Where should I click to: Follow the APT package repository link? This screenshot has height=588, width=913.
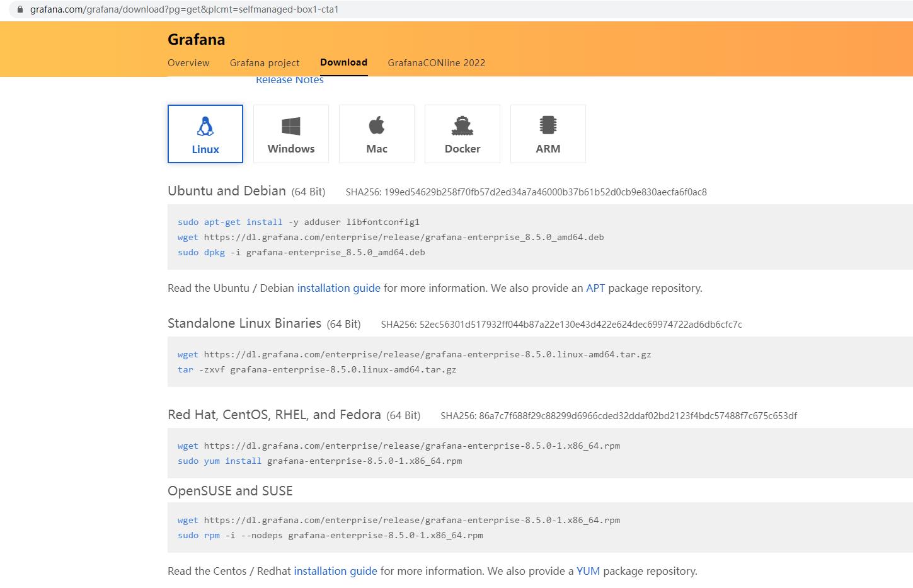pyautogui.click(x=595, y=288)
